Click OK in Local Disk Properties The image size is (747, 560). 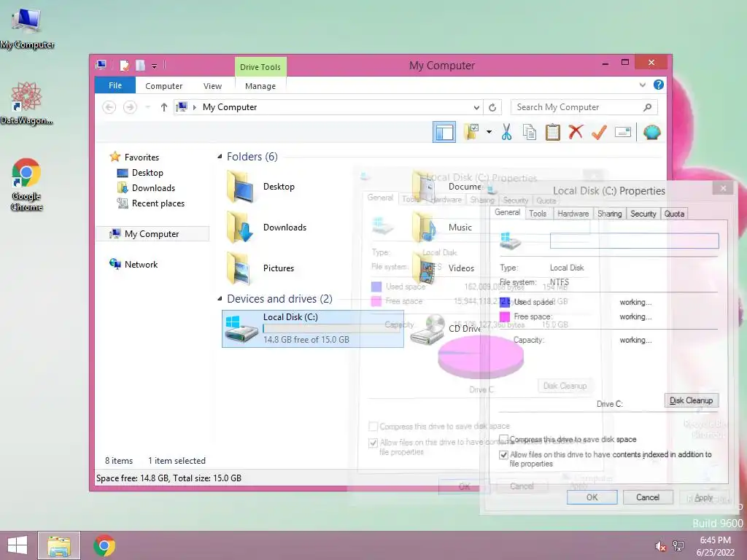(592, 497)
